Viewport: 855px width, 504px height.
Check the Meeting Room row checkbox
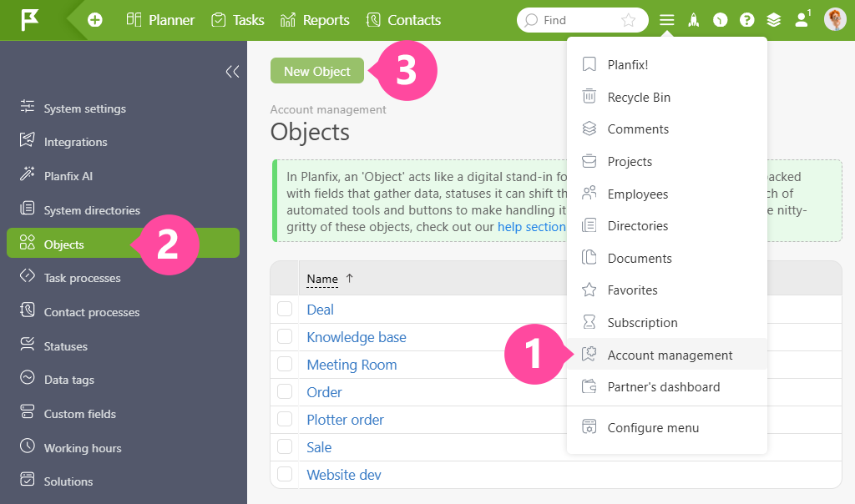[x=285, y=364]
